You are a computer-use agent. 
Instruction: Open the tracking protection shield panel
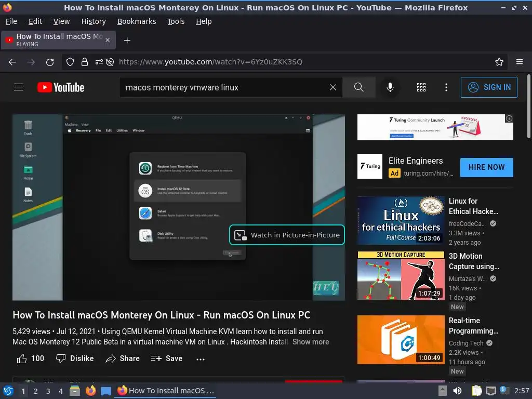coord(70,62)
